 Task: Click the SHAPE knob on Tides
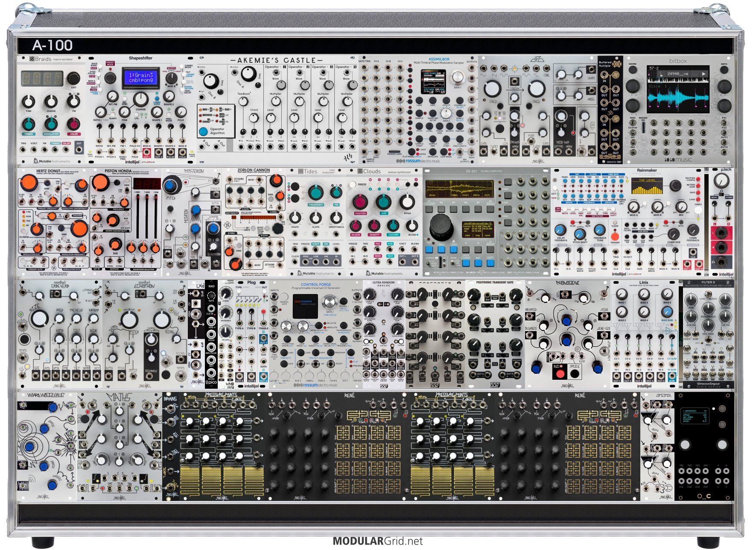coord(295,218)
